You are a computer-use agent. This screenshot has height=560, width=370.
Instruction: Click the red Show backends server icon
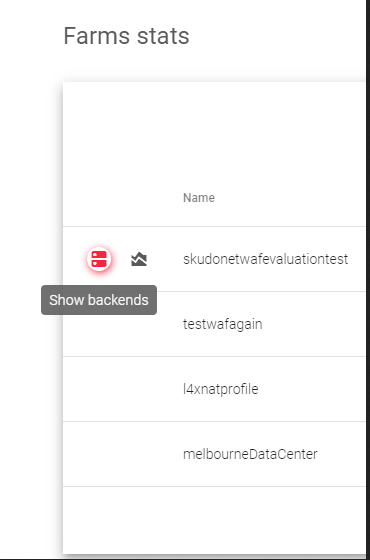(x=99, y=259)
